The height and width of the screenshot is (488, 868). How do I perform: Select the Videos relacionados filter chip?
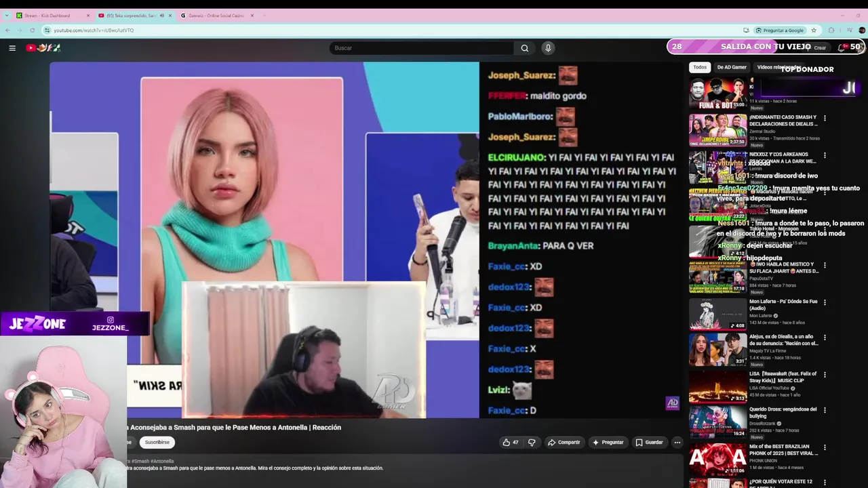[x=778, y=67]
